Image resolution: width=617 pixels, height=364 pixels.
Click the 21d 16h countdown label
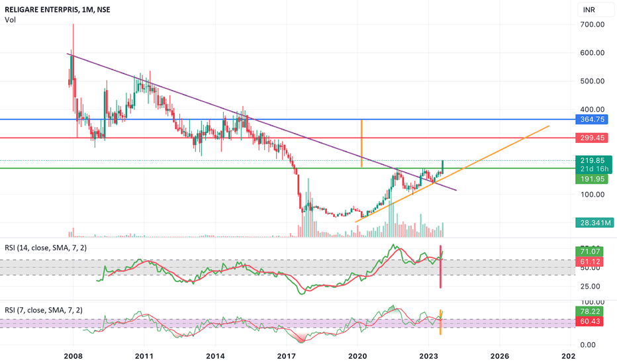(594, 169)
